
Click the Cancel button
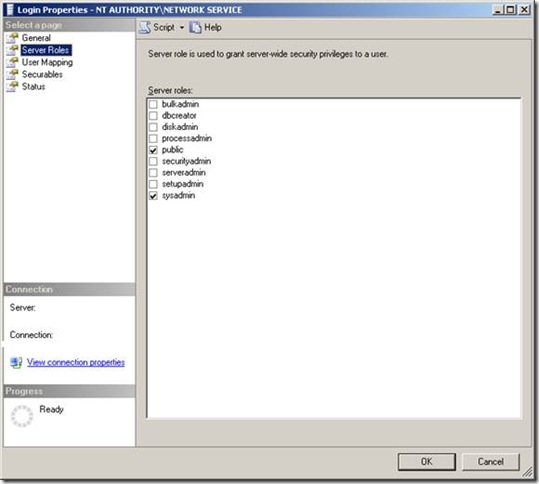491,462
